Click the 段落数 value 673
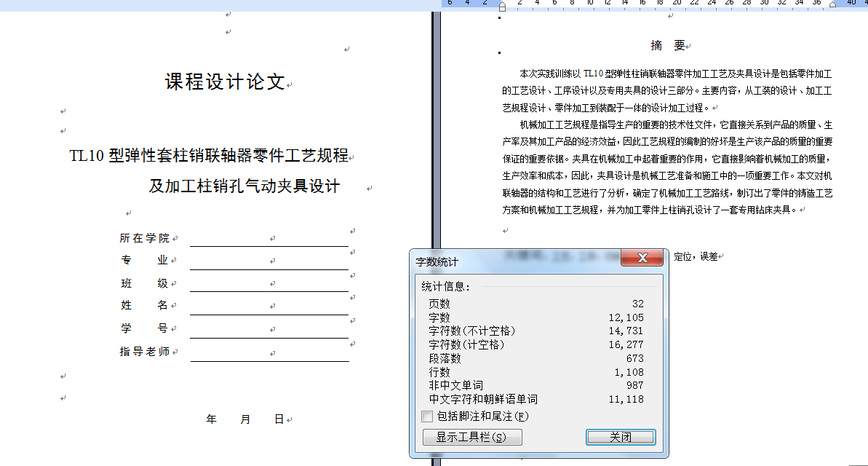 pos(635,358)
